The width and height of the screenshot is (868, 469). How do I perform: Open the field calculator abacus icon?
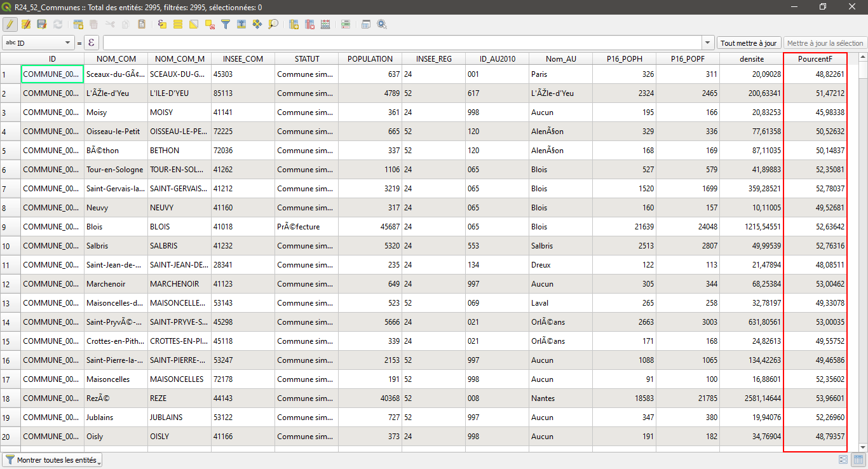point(325,24)
